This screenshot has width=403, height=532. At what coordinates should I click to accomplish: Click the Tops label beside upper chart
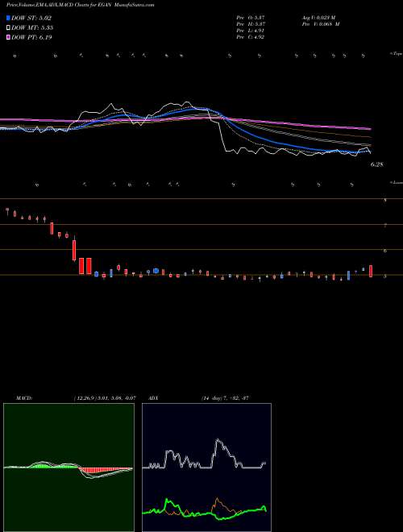396,54
